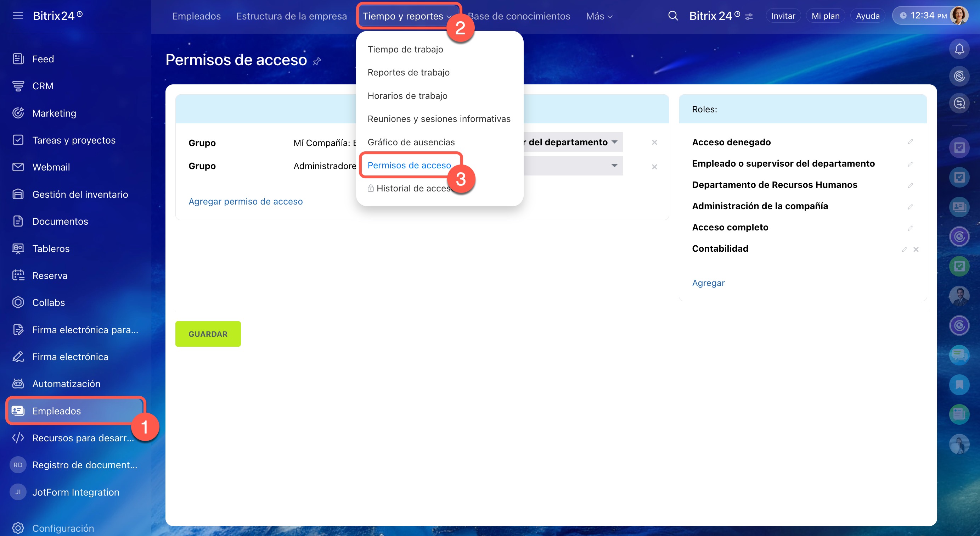Click Agregar link under Roles
This screenshot has width=980, height=536.
point(708,283)
